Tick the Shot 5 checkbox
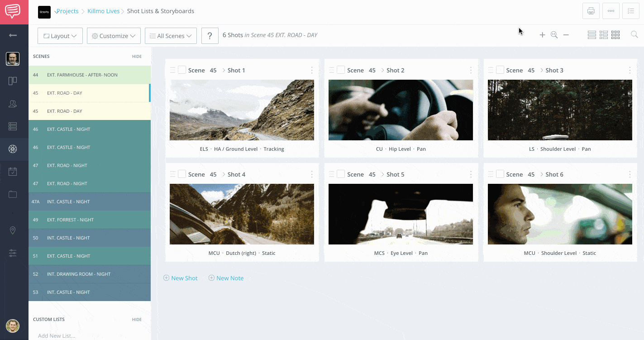644x340 pixels. [x=341, y=174]
